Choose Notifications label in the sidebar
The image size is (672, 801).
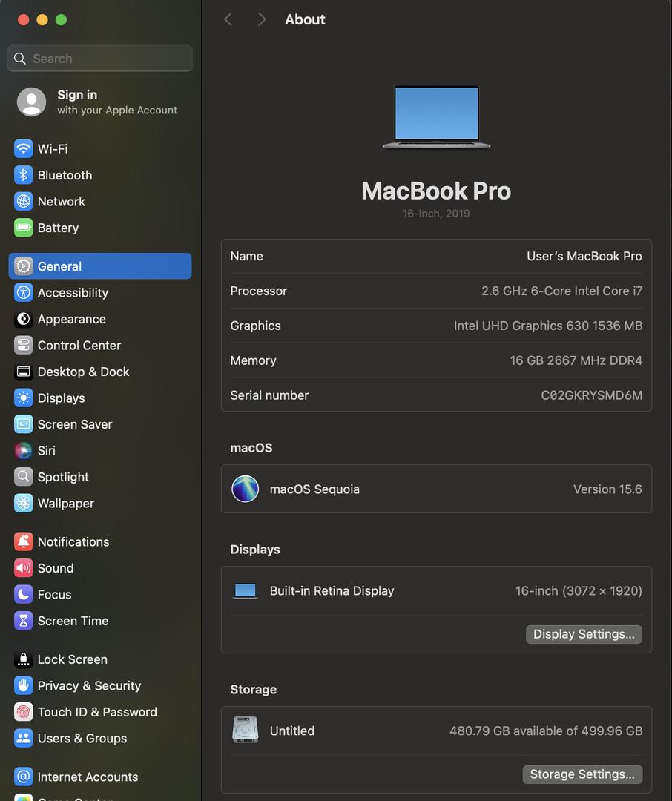point(73,541)
